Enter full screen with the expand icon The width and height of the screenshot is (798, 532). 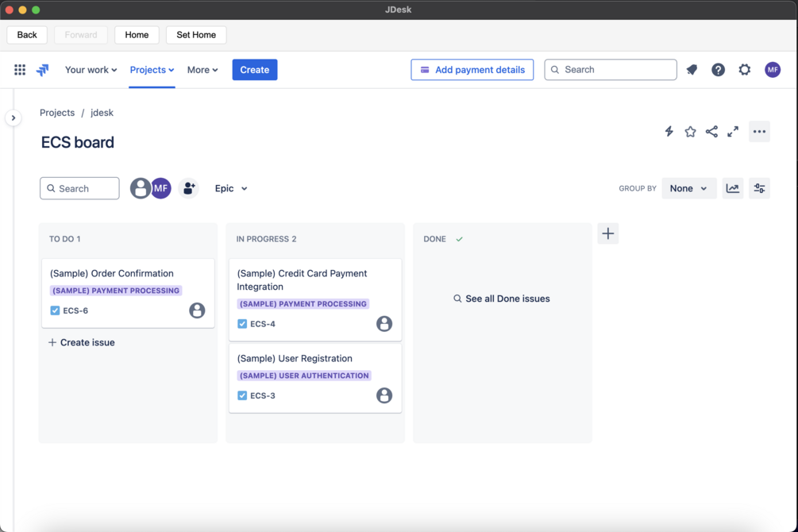pyautogui.click(x=733, y=131)
